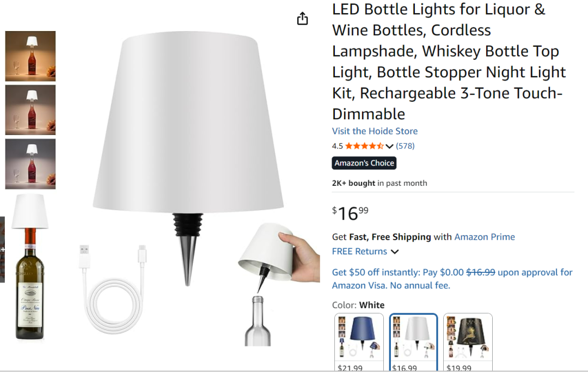View the cool white light thumbnail
588x372 pixels.
(x=30, y=163)
